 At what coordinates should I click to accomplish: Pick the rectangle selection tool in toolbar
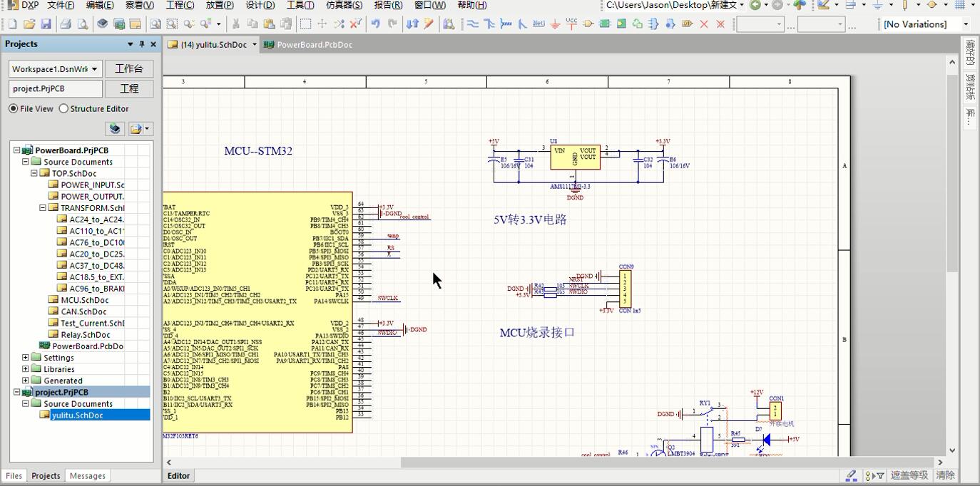305,24
